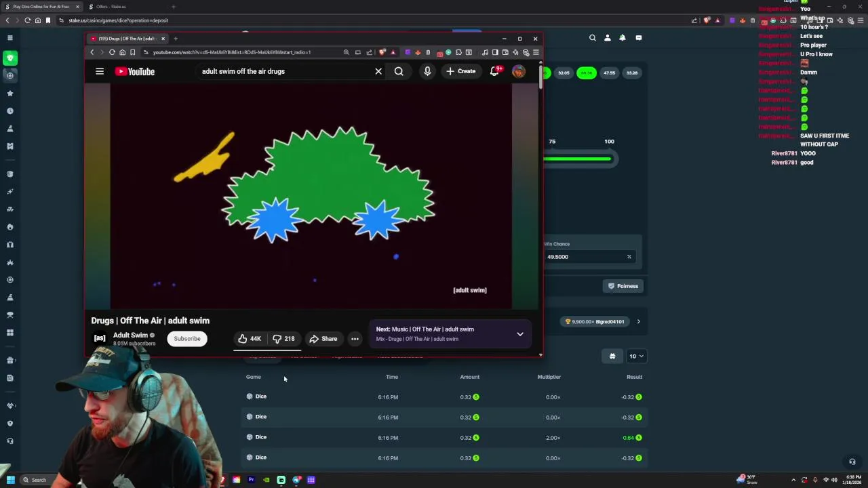Screen dimensions: 868x488
Task: Open the Stake chat bubble icon
Action: 639,38
